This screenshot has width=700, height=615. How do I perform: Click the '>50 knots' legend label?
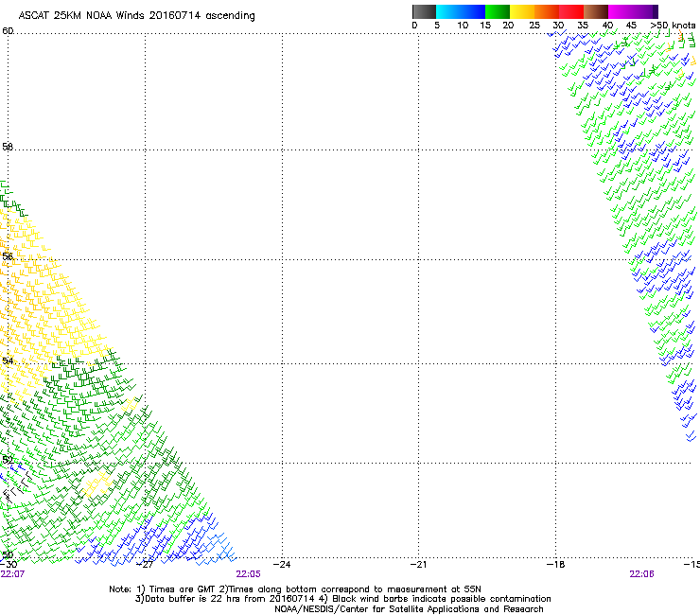point(673,26)
